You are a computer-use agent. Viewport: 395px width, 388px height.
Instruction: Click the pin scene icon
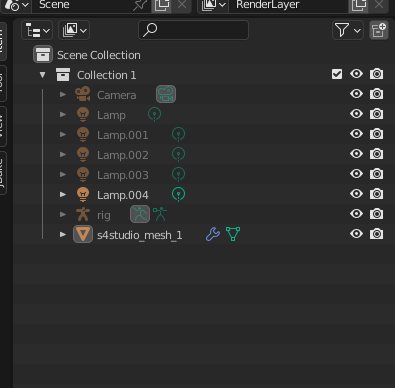(x=140, y=5)
